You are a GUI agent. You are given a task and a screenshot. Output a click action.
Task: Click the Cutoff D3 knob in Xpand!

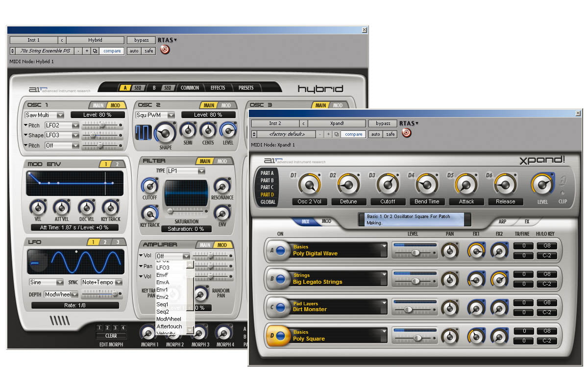[388, 184]
